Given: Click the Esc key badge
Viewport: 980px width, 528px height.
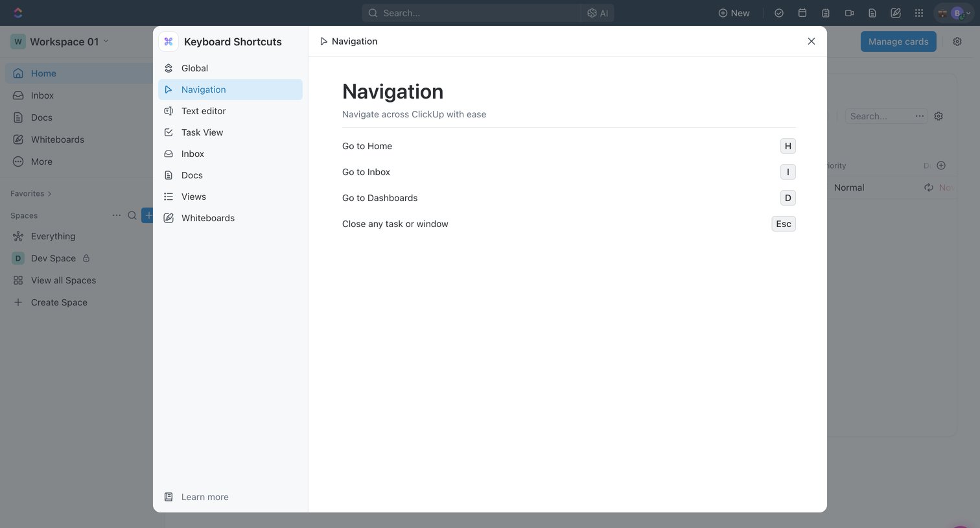Looking at the screenshot, I should coord(784,224).
